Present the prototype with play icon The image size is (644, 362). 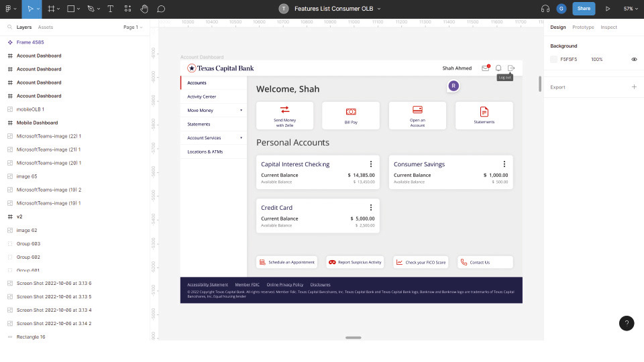point(608,9)
